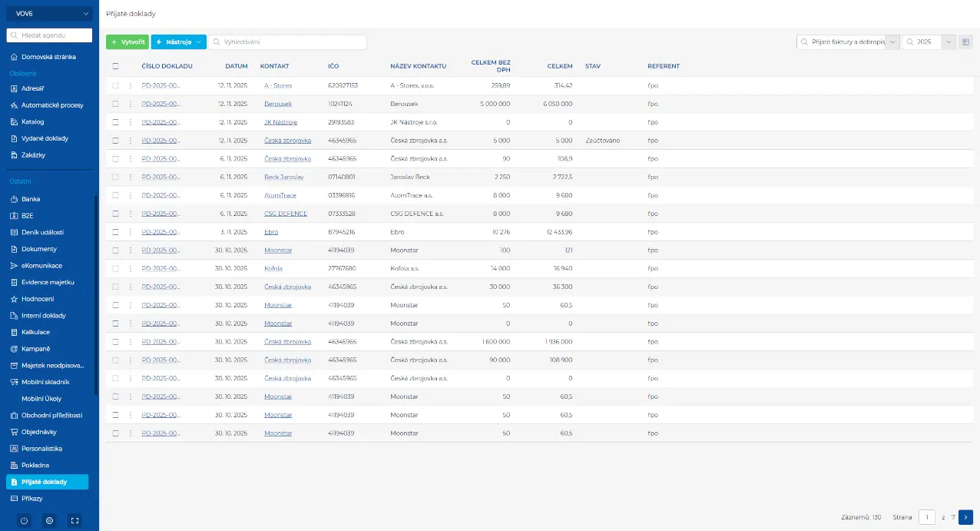Navigate to Vydané doklady in sidebar

pyautogui.click(x=45, y=138)
